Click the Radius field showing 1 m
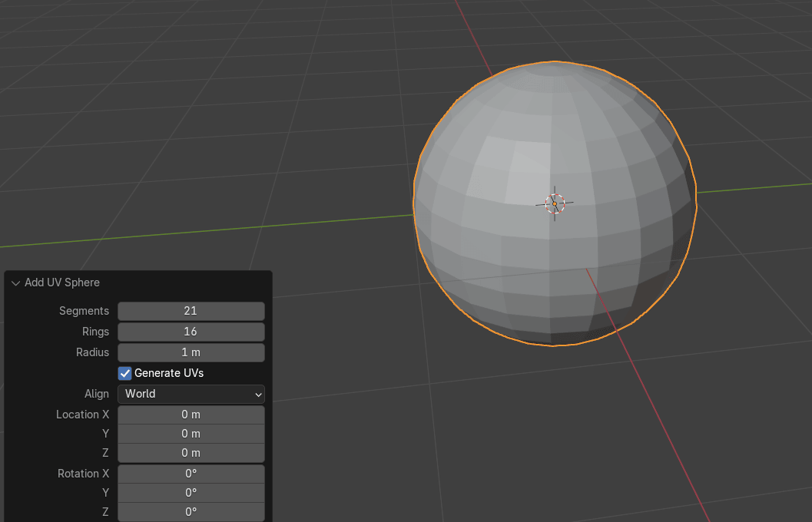812x522 pixels. coord(191,352)
